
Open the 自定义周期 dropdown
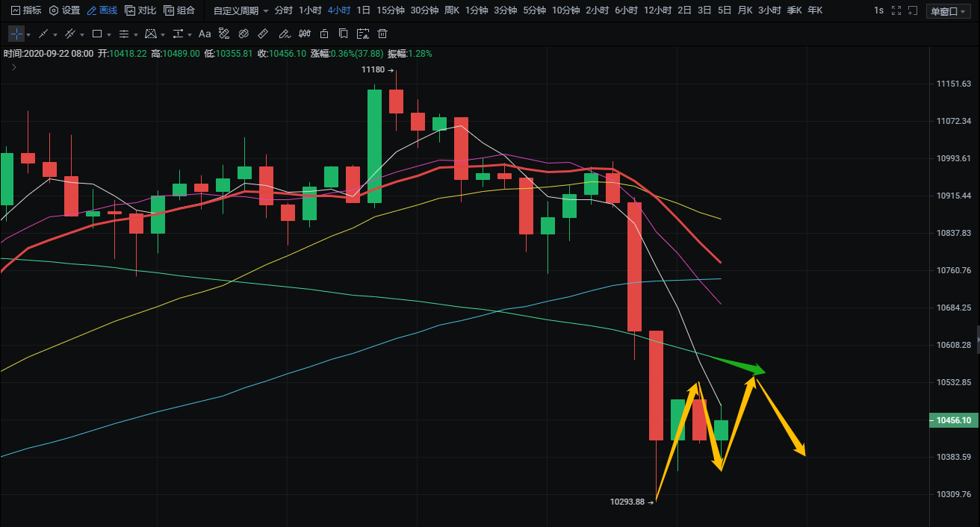[x=241, y=10]
